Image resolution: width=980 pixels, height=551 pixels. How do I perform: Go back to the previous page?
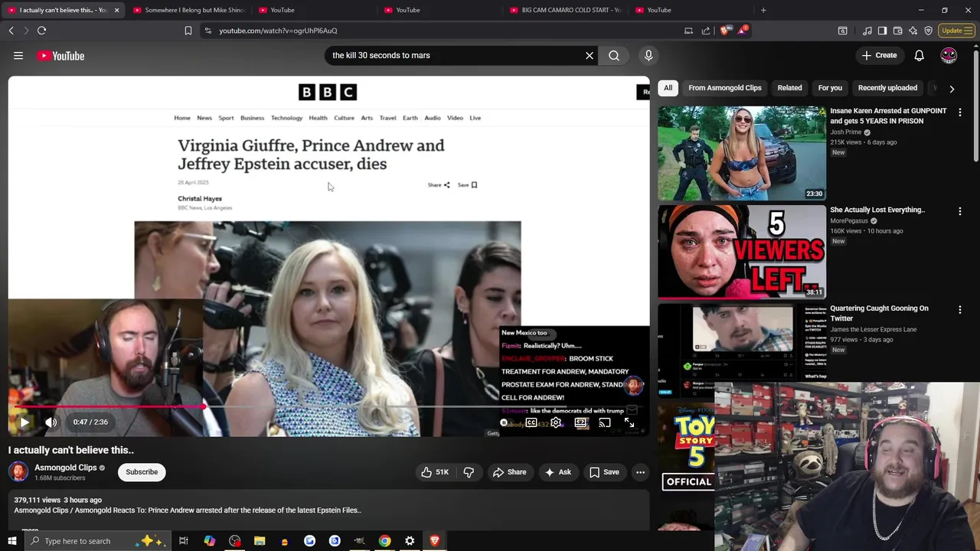[x=11, y=31]
